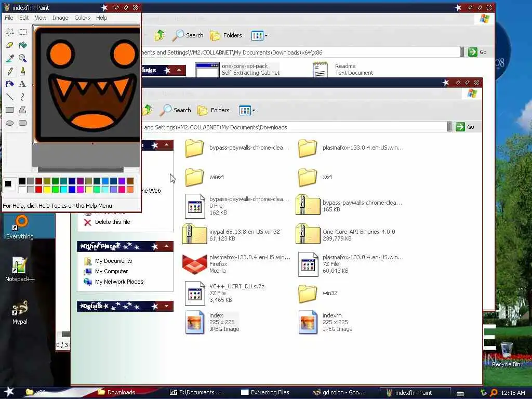The height and width of the screenshot is (399, 532).
Task: Open My Documents link in Other Places
Action: 108,261
